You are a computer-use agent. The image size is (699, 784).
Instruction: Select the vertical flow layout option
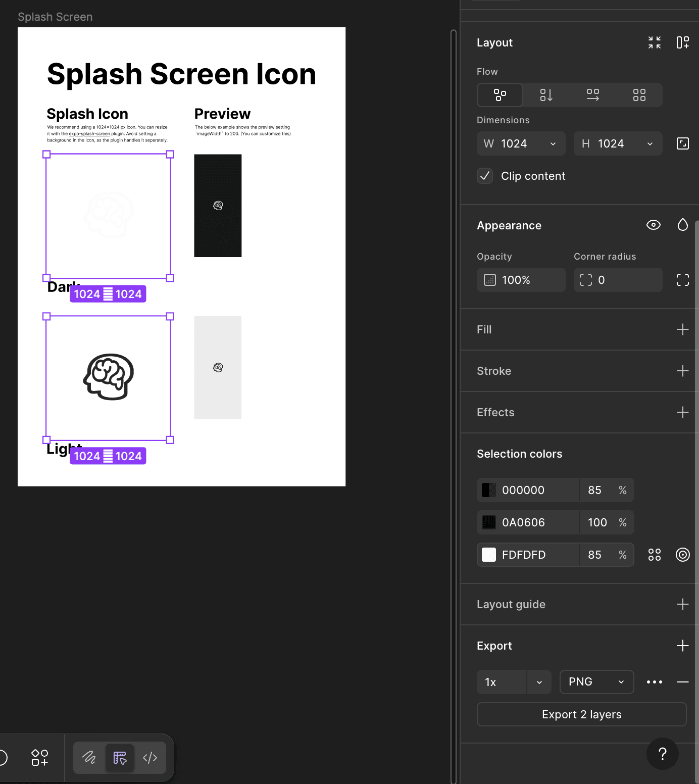[x=546, y=95]
